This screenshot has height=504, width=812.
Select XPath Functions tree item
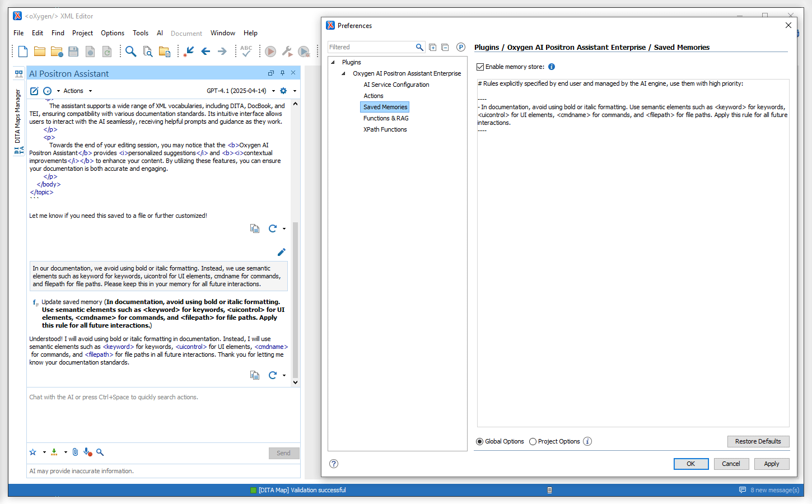pyautogui.click(x=385, y=129)
